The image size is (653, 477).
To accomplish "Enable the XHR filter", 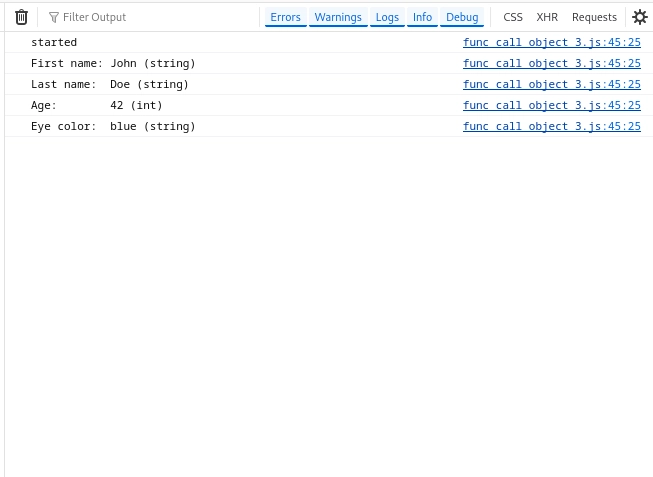I will coord(547,17).
